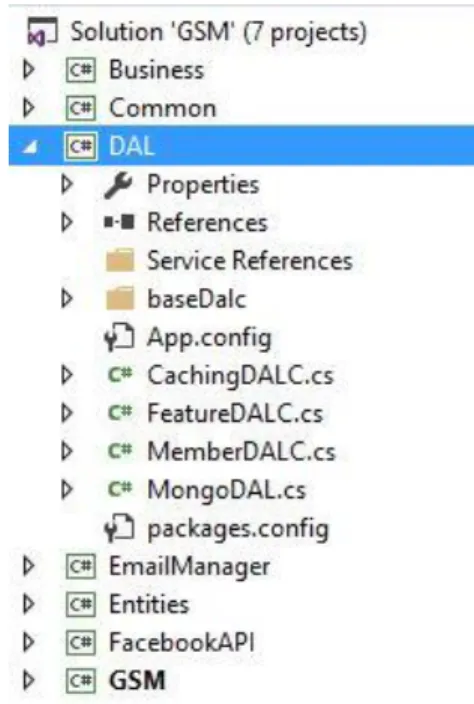The image size is (474, 704).
Task: Expand MemberDALC.cs file contents
Action: [67, 451]
